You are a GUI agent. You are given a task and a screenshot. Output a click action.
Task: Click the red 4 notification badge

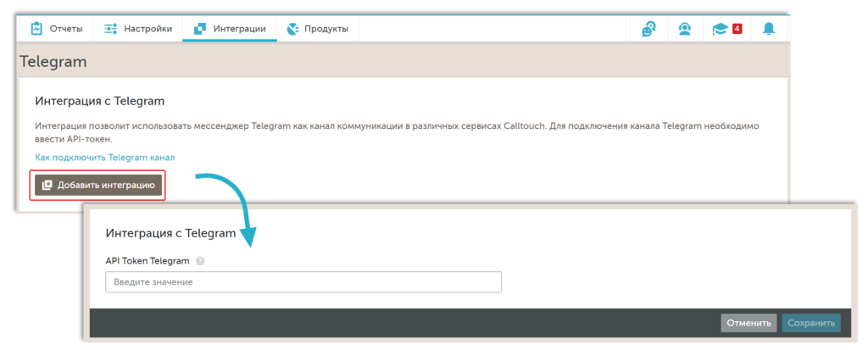[737, 28]
